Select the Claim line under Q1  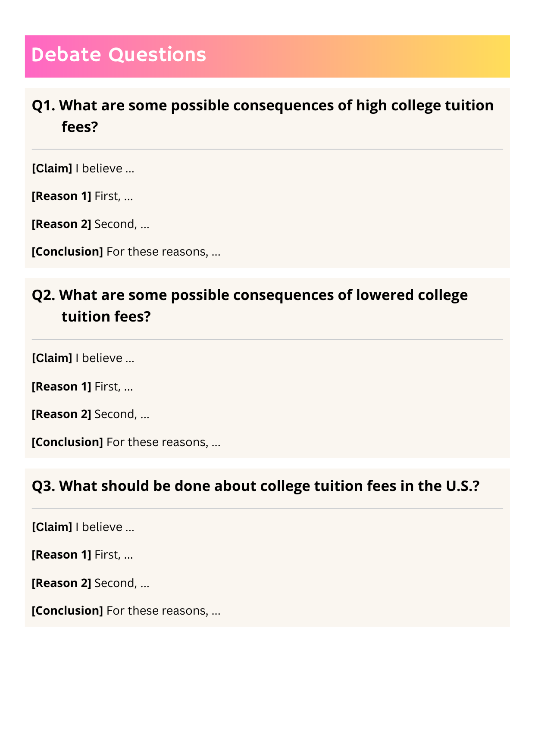(83, 169)
